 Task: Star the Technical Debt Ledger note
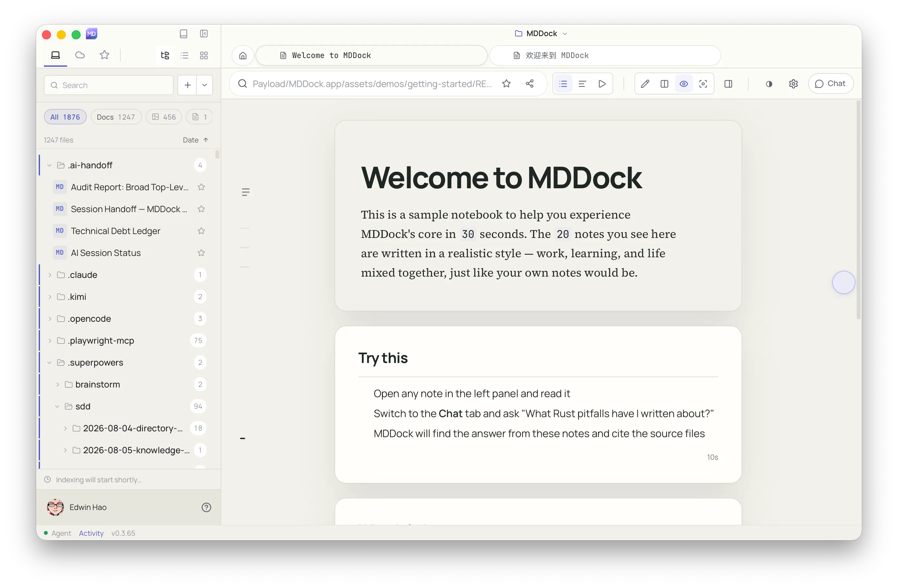201,231
